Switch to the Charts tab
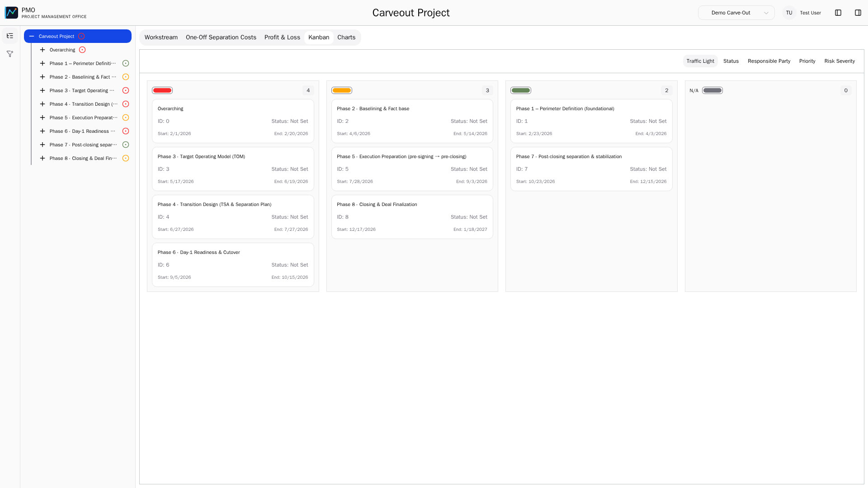This screenshot has height=488, width=868. pyautogui.click(x=346, y=37)
